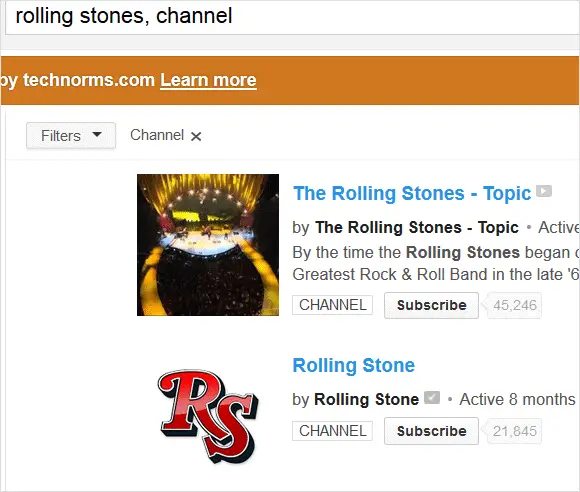Viewport: 580px width, 492px height.
Task: Subscribe to The Rolling Stones - Topic channel
Action: pyautogui.click(x=431, y=305)
